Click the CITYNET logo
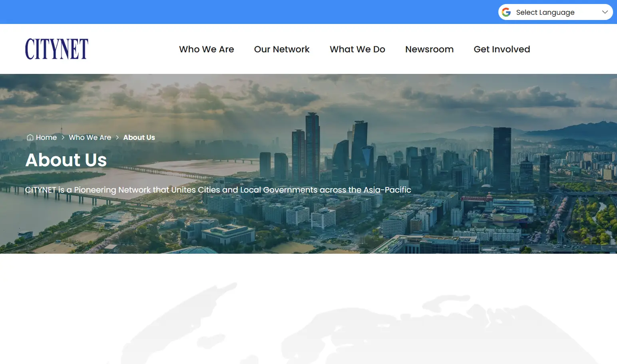This screenshot has height=364, width=617. click(57, 49)
